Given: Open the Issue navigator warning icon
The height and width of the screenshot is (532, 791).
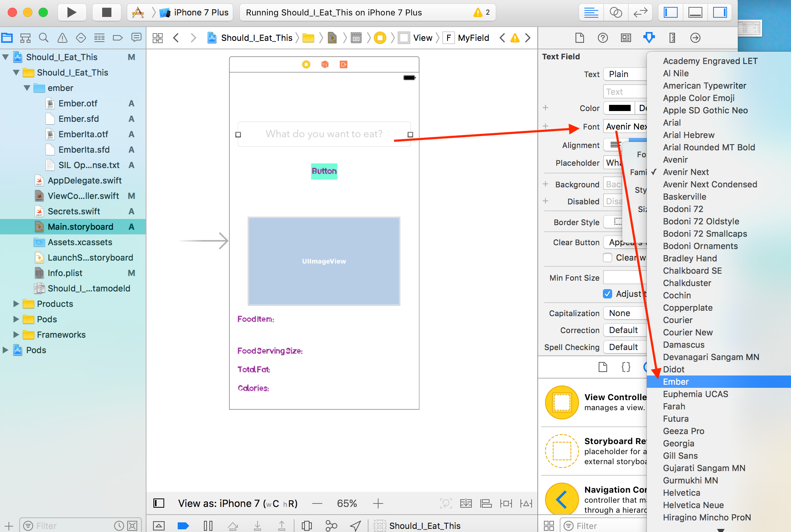Looking at the screenshot, I should (62, 38).
